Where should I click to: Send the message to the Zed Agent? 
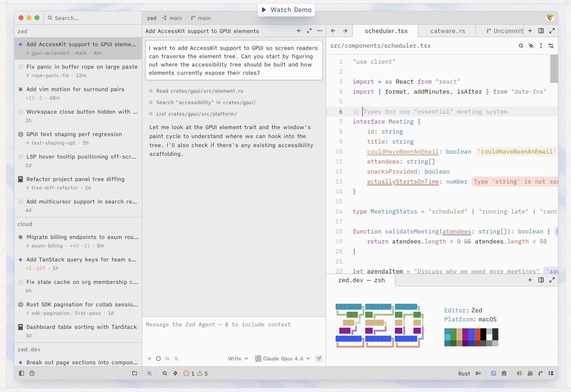pos(319,359)
